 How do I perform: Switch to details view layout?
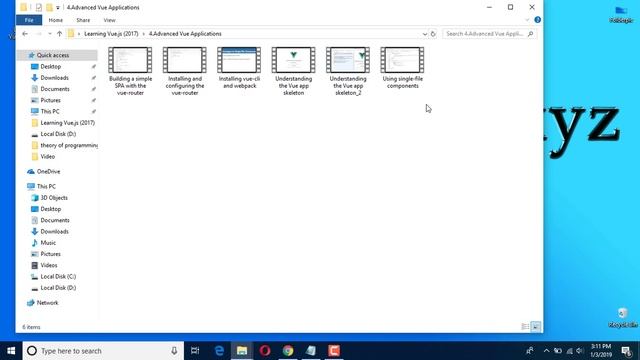(525, 327)
